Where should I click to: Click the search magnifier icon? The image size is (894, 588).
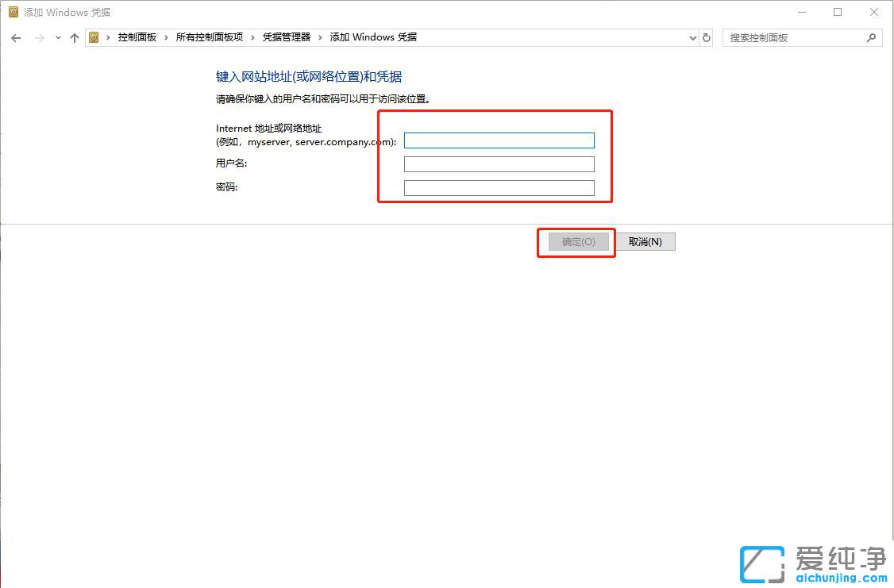pyautogui.click(x=872, y=37)
